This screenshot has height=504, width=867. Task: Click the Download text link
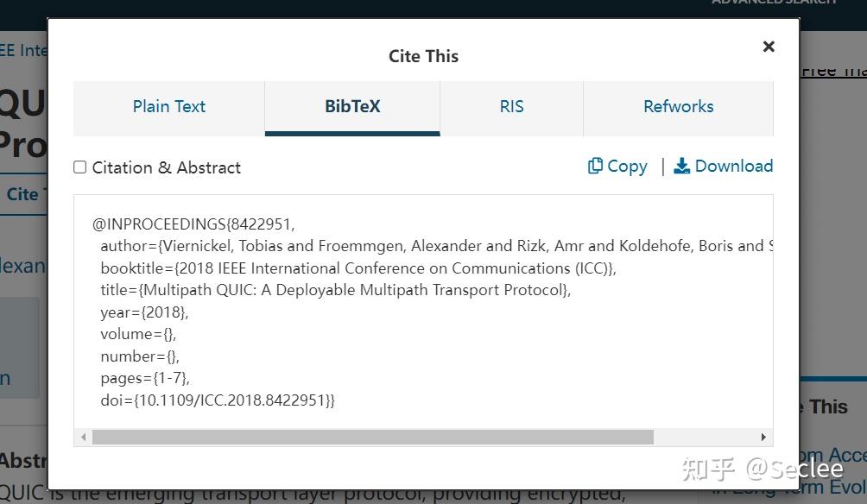click(x=734, y=166)
